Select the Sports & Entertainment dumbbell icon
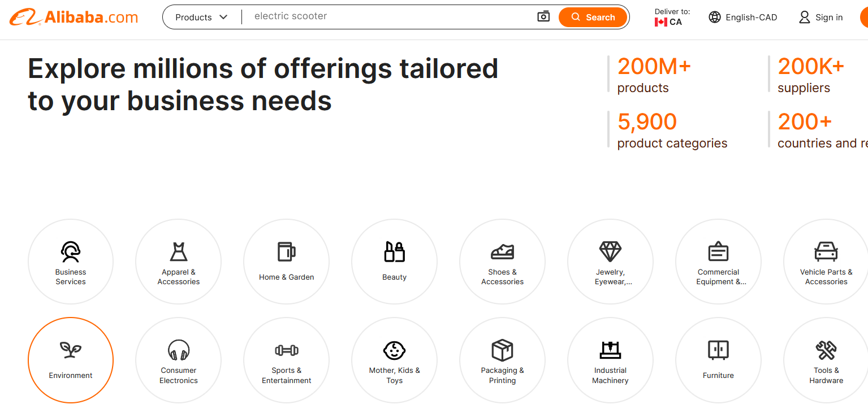Screen dimensions: 868x413 [287, 350]
